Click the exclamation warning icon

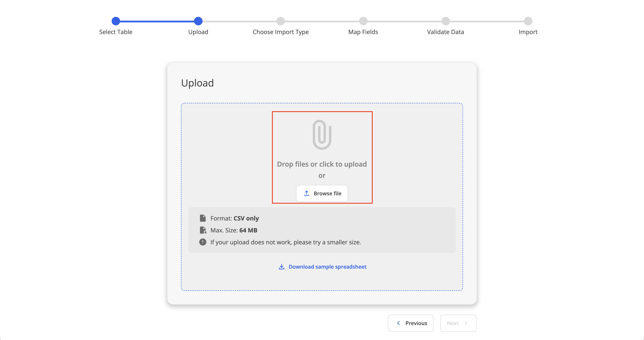pyautogui.click(x=203, y=242)
